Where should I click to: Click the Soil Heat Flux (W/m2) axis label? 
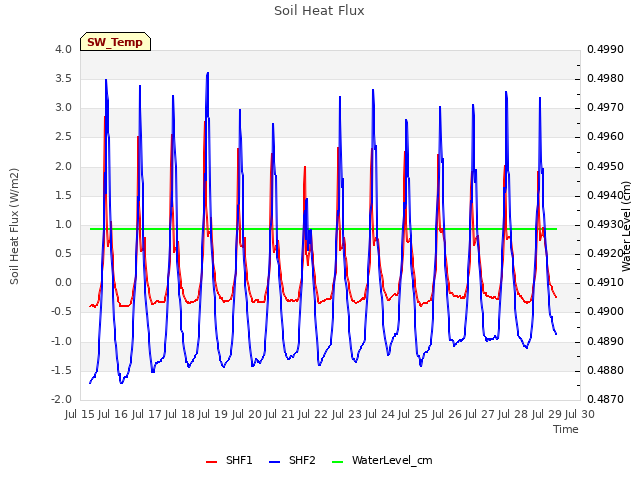point(14,226)
